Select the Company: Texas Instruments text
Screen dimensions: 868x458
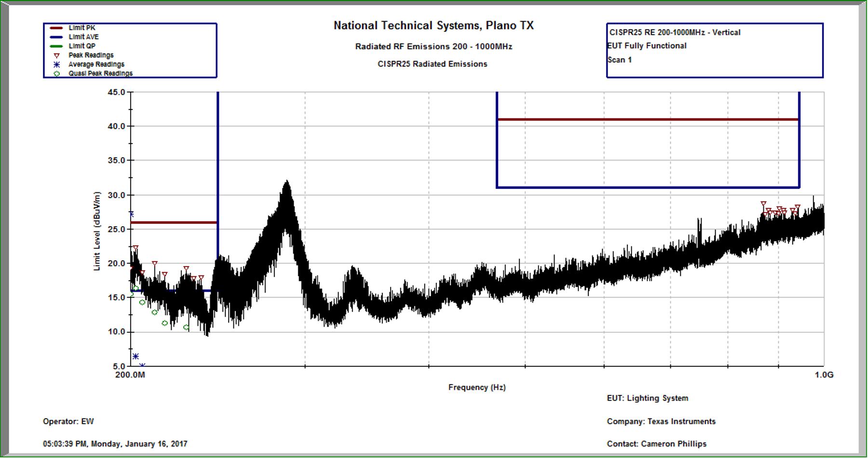click(x=661, y=421)
